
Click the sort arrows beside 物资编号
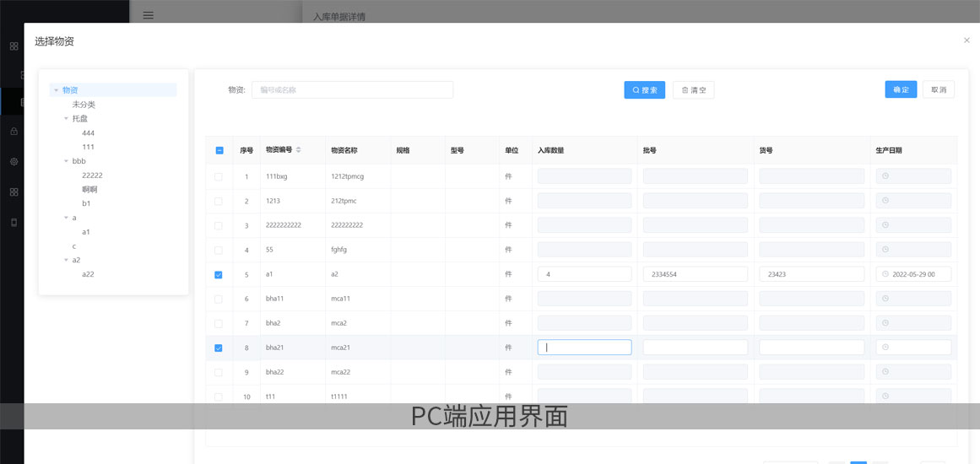pyautogui.click(x=298, y=150)
